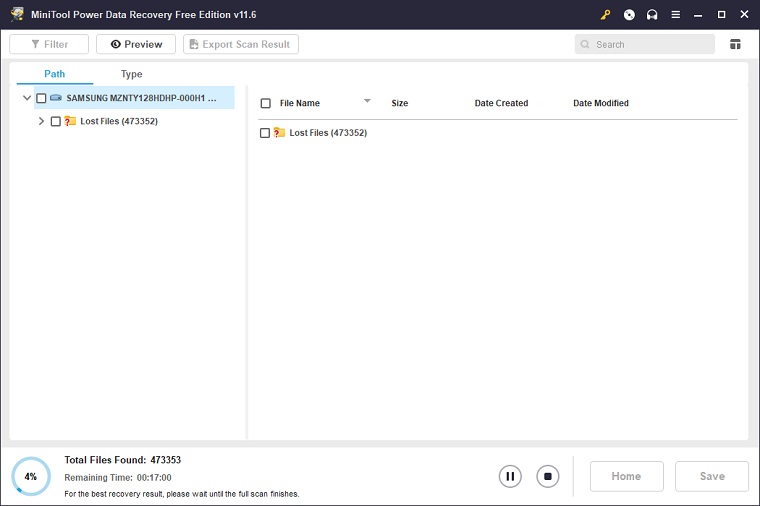Click the File Name column header
The height and width of the screenshot is (506, 760).
pyautogui.click(x=300, y=103)
